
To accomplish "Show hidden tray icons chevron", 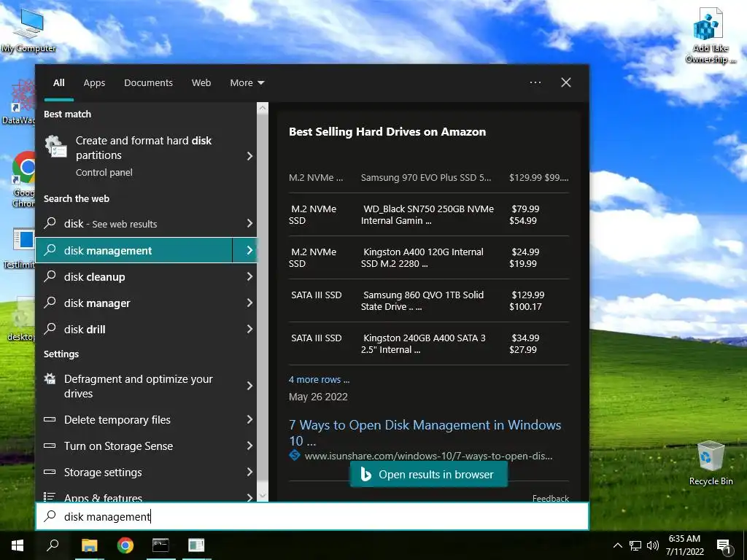I will pyautogui.click(x=617, y=545).
